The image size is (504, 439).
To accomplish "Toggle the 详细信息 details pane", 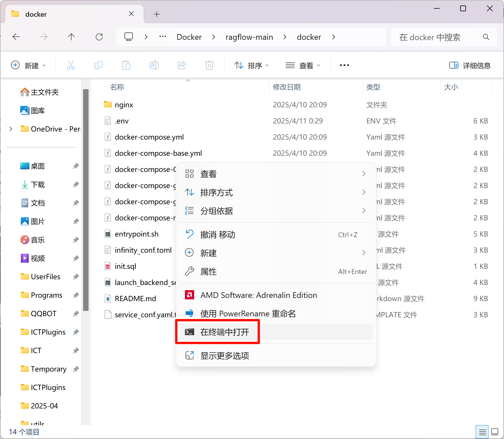I will click(x=470, y=65).
